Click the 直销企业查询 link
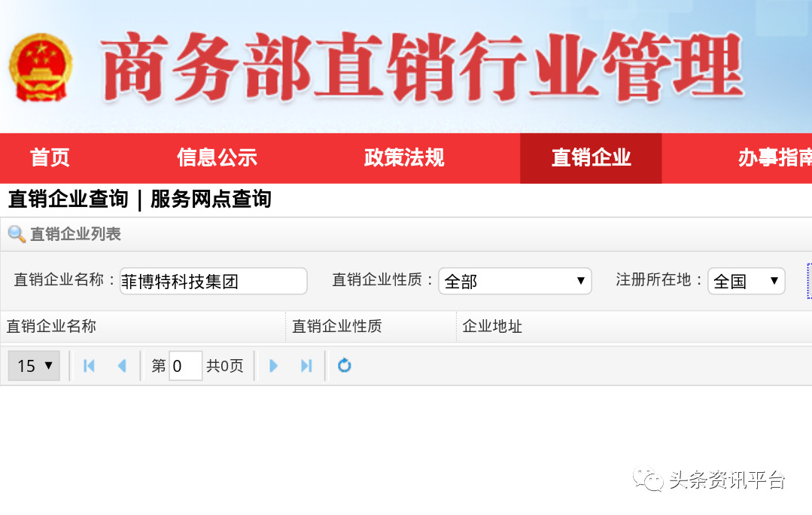Viewport: 812px width, 515px height. pos(68,200)
